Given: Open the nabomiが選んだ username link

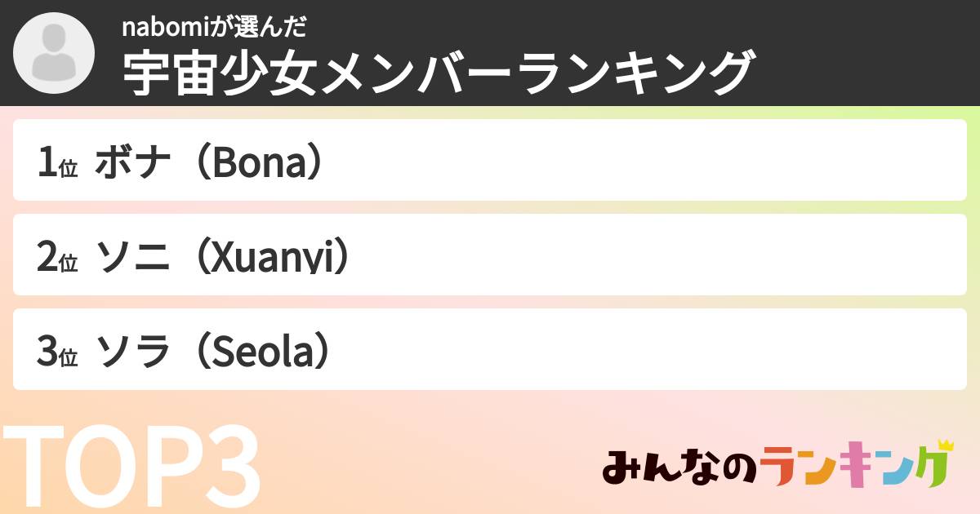Looking at the screenshot, I should point(214,27).
